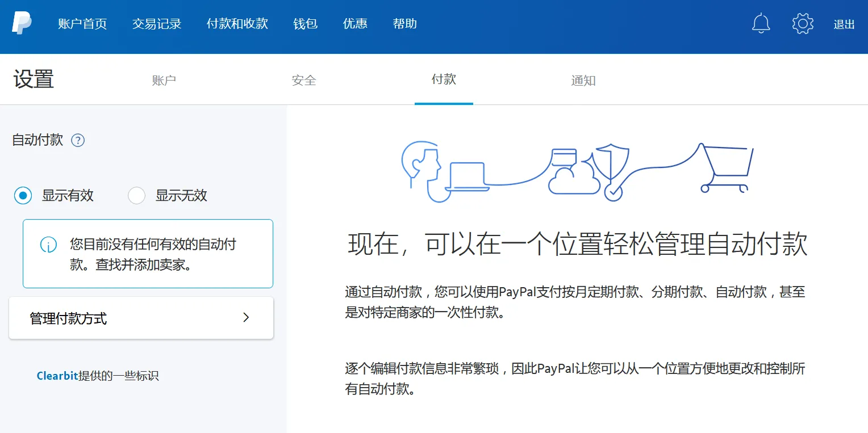Viewport: 868px width, 433px height.
Task: Click the 退出 logout link
Action: [844, 24]
